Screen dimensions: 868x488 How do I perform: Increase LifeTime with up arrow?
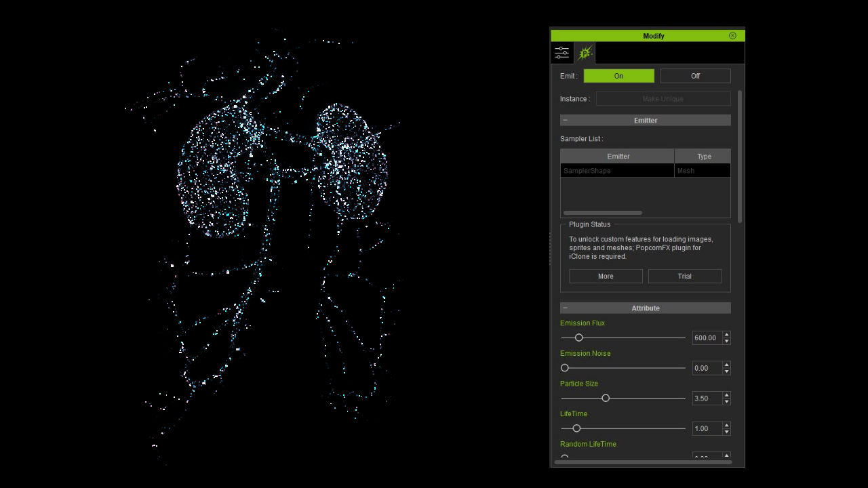(726, 425)
